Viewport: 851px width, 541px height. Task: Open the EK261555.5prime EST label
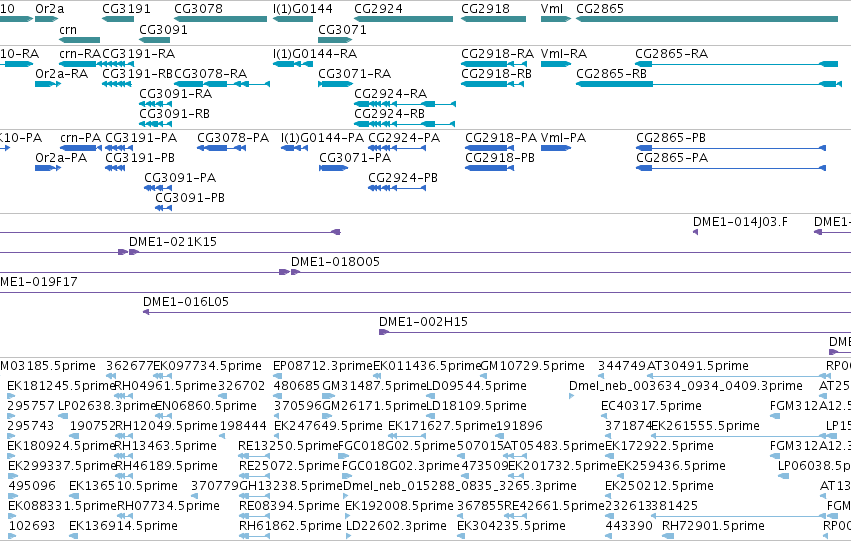(705, 426)
